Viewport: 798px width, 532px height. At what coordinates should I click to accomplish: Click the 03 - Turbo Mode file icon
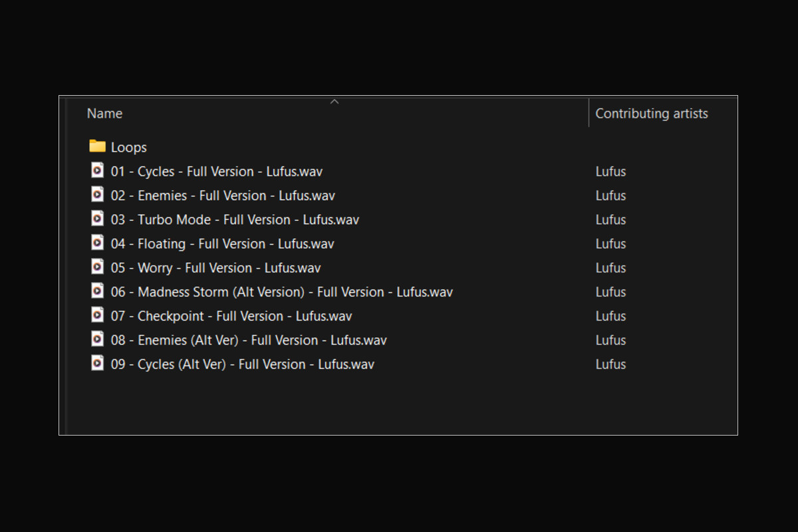point(98,219)
